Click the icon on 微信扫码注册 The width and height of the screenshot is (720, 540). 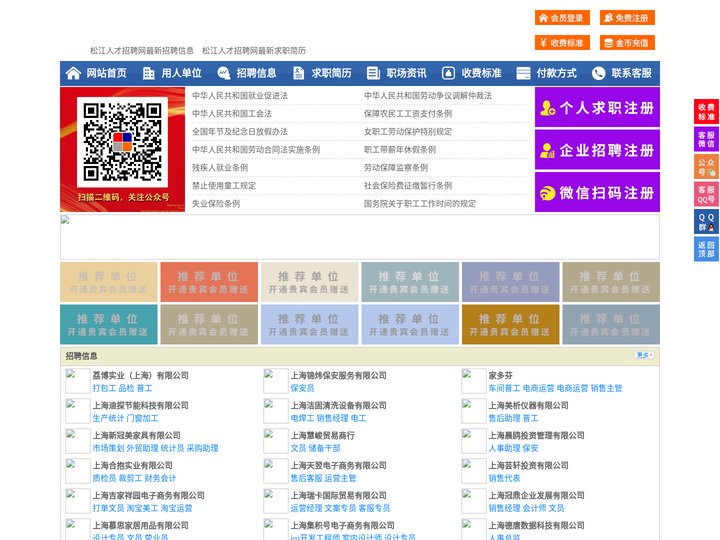[547, 193]
